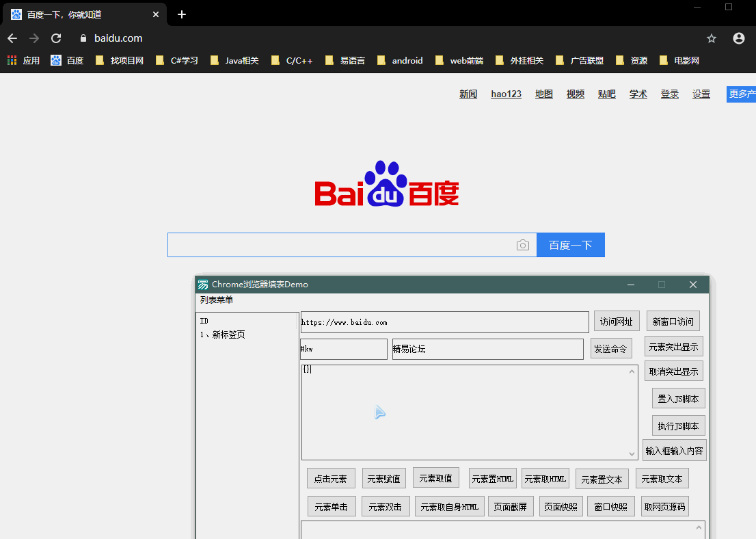
Task: Open the hao123 link
Action: [x=507, y=94]
